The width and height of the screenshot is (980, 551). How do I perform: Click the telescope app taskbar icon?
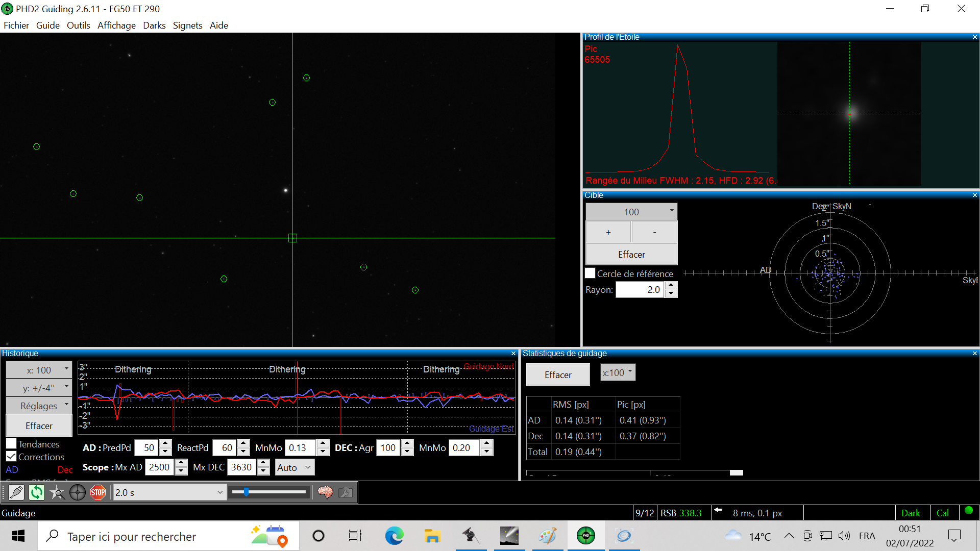pyautogui.click(x=471, y=536)
